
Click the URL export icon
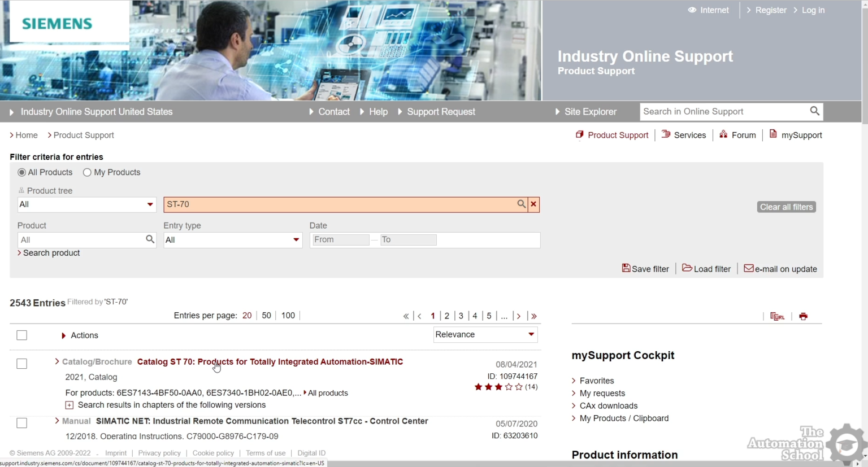click(x=777, y=316)
